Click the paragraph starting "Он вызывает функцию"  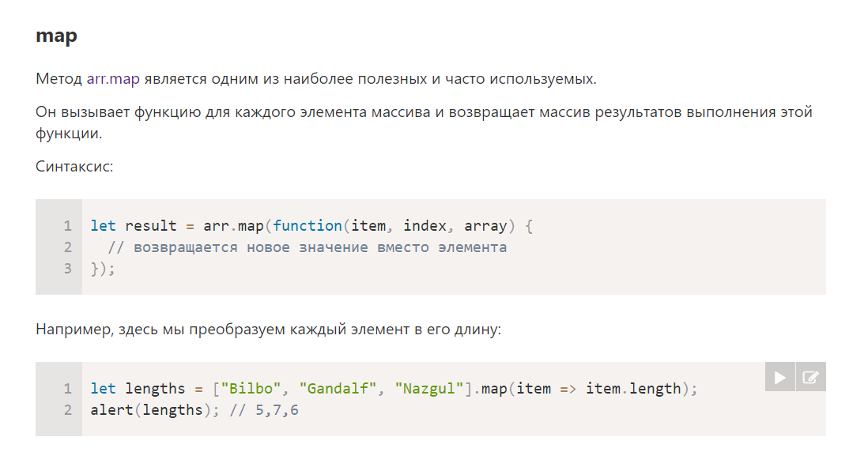click(424, 122)
